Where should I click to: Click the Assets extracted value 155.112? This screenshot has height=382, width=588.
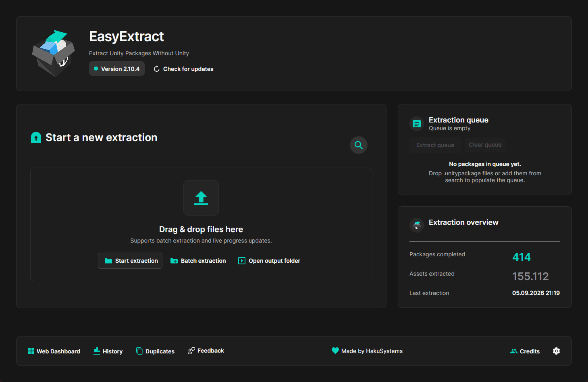[530, 276]
